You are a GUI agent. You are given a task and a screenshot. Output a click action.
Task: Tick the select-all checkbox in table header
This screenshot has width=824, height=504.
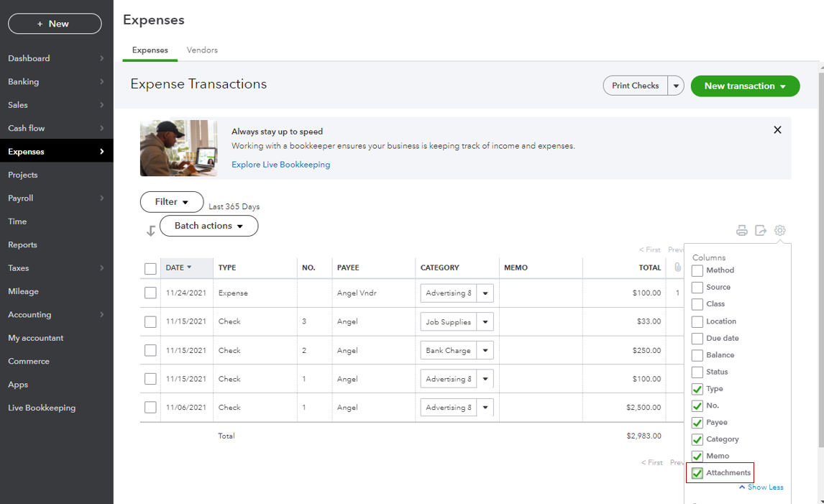click(150, 268)
